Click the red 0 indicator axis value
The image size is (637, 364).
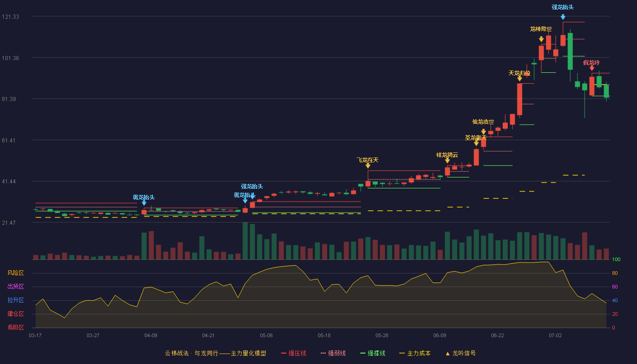(613, 328)
